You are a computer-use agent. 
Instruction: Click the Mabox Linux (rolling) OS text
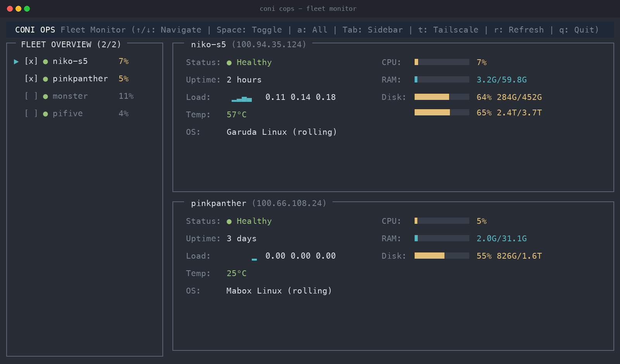tap(279, 291)
